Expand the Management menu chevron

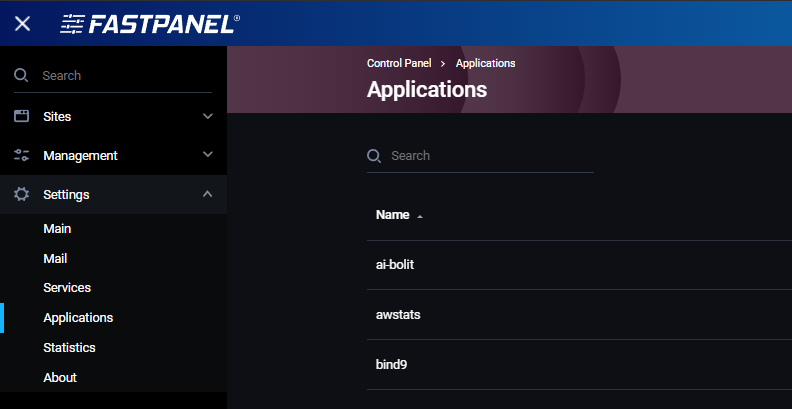pos(208,155)
